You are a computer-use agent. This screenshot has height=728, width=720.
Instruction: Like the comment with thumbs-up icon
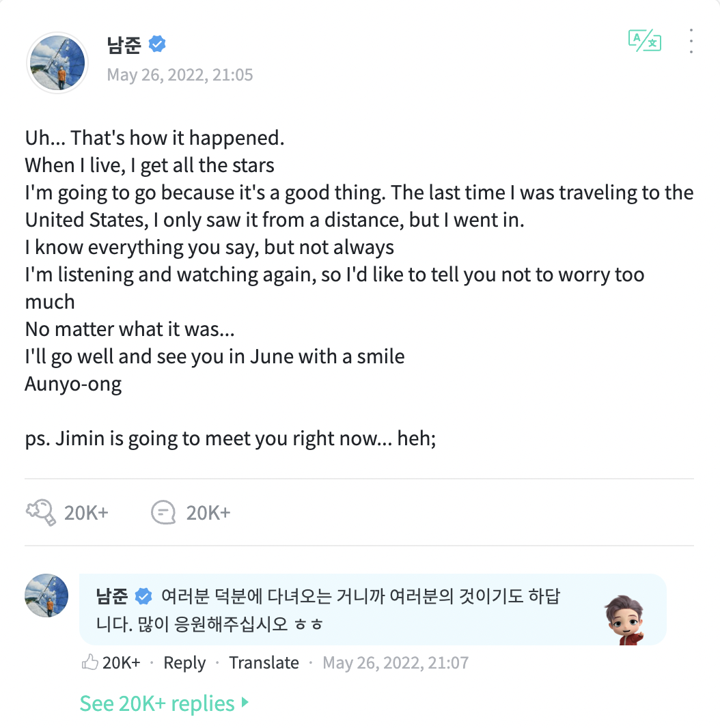coord(90,662)
